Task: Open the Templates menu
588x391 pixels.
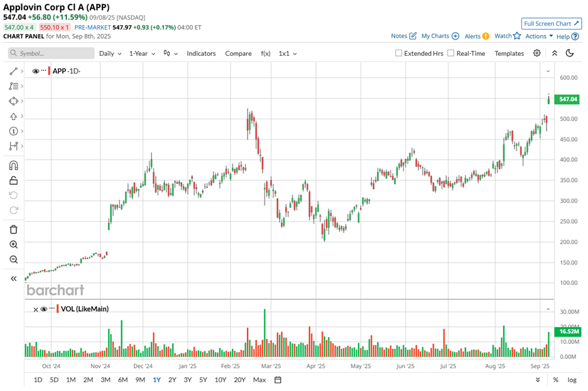Action: pos(509,53)
